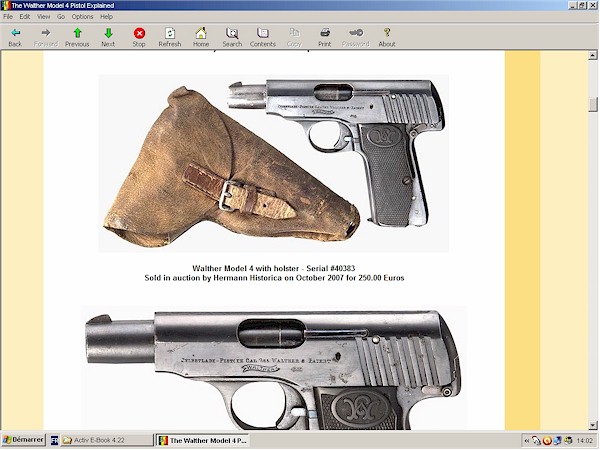Switch to Activ E-Book 4.22 taskbar window
Viewport: 600px width, 450px height.
coord(107,440)
